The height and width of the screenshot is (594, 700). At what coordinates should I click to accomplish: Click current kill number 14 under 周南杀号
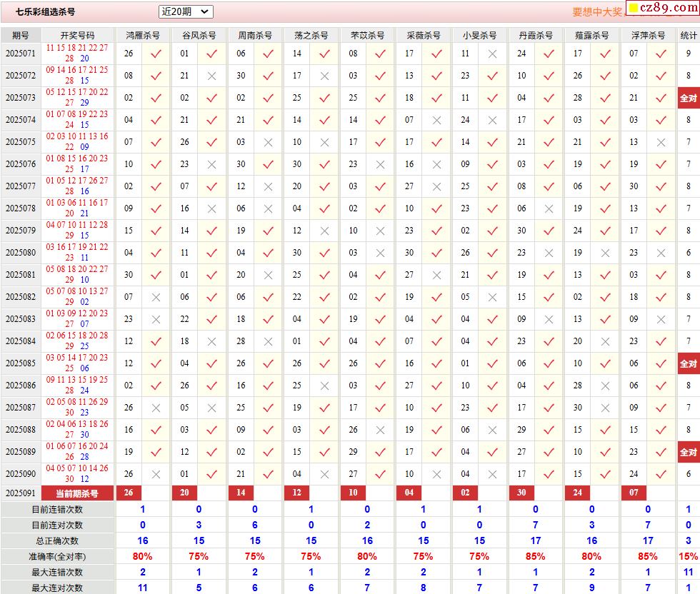241,493
